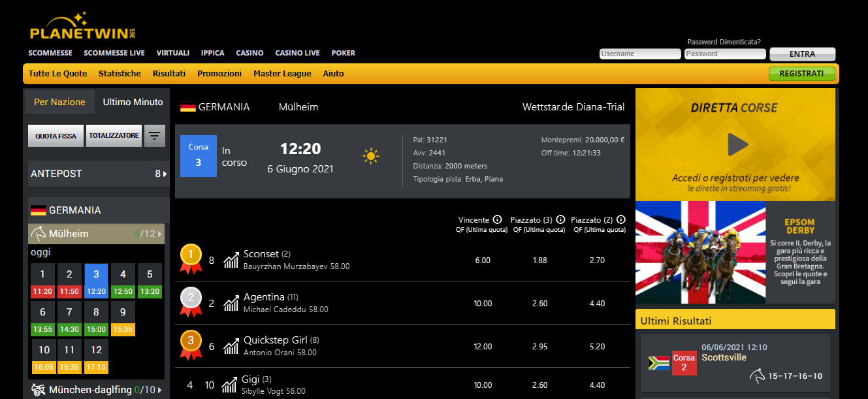The image size is (868, 399).
Task: Expand the Antepost section arrow
Action: click(165, 174)
